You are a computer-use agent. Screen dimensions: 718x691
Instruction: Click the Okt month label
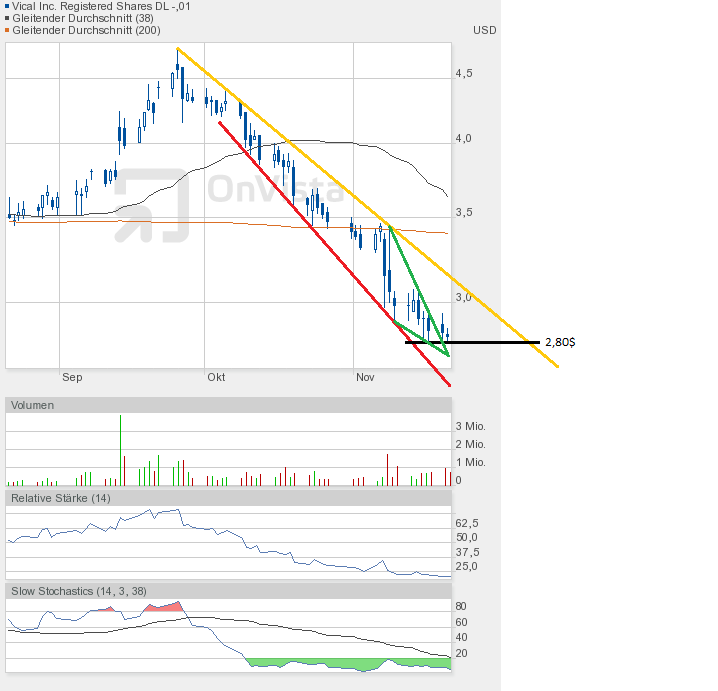[216, 377]
